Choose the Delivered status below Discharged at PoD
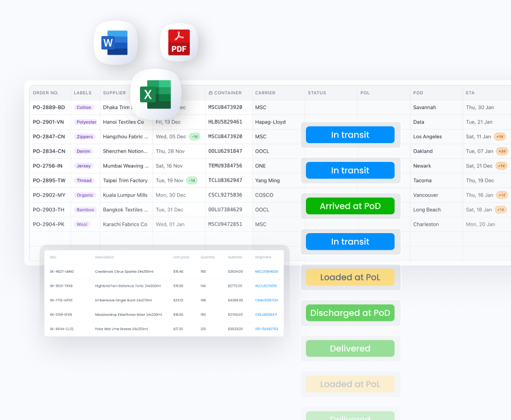511x420 pixels. (350, 349)
